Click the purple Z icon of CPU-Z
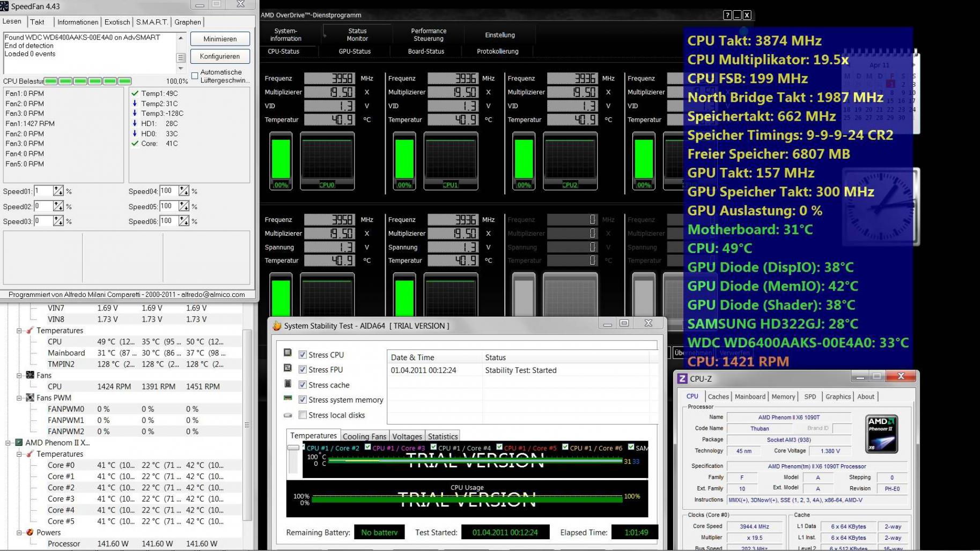This screenshot has height=551, width=980. tap(682, 378)
